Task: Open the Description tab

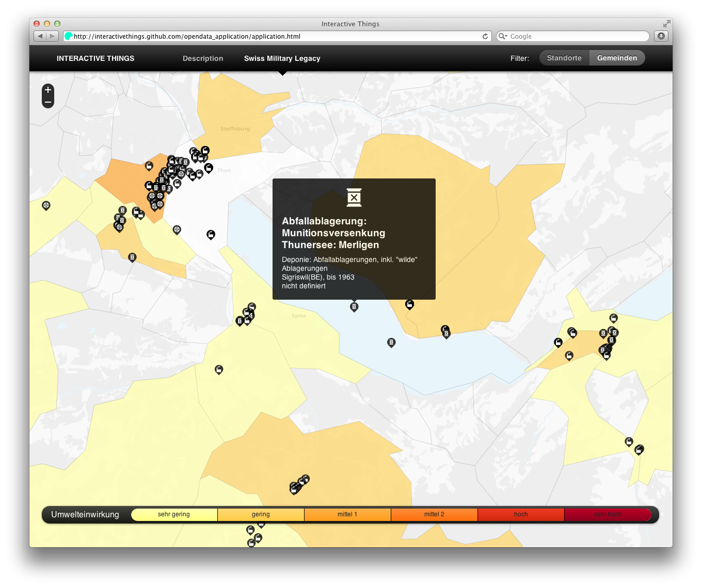Action: pos(203,58)
